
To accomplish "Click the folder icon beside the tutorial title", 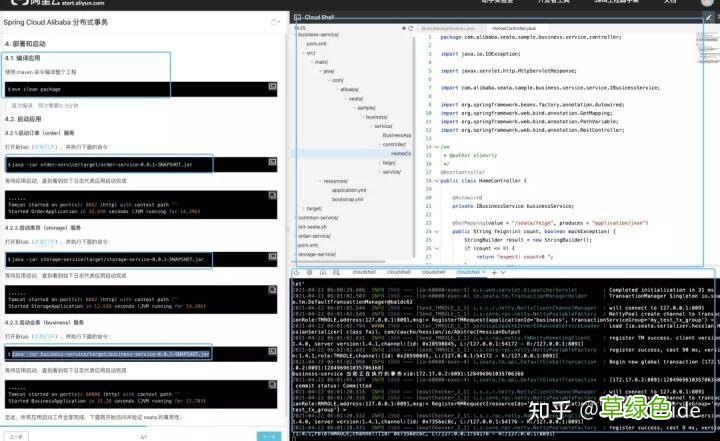I will (275, 22).
